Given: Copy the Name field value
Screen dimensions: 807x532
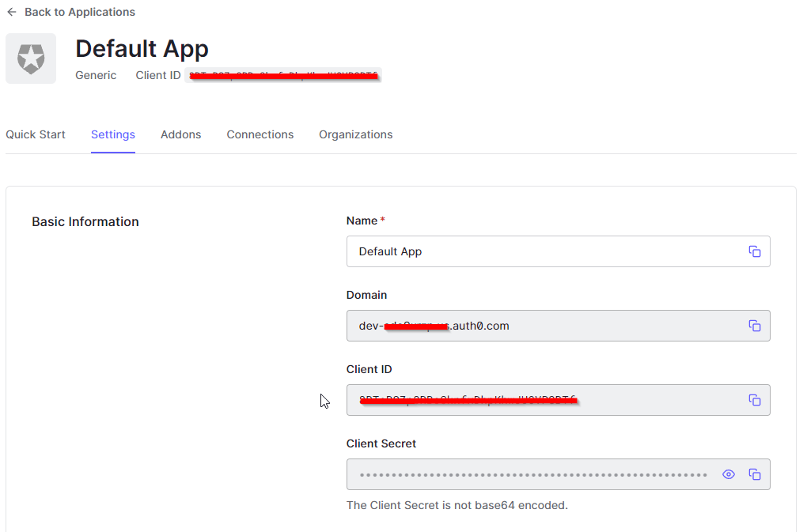Looking at the screenshot, I should [x=754, y=251].
